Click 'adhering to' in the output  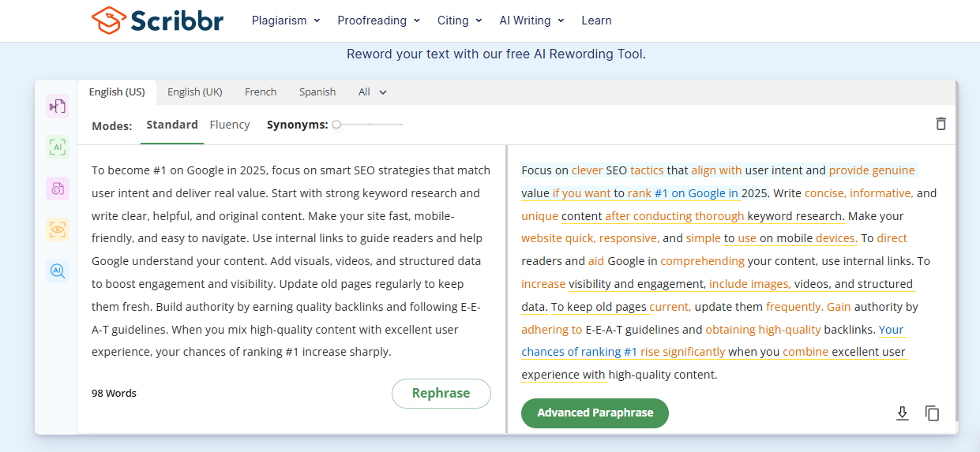coord(551,330)
